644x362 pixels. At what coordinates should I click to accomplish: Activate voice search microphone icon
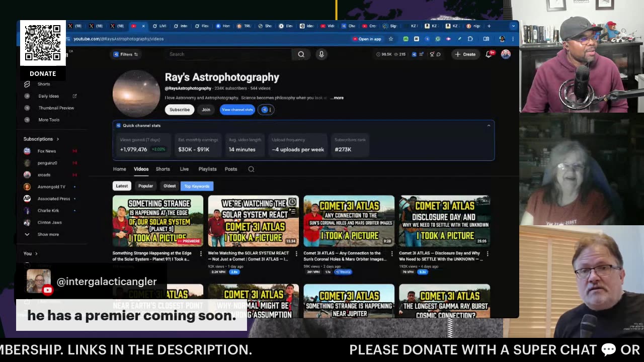(321, 54)
